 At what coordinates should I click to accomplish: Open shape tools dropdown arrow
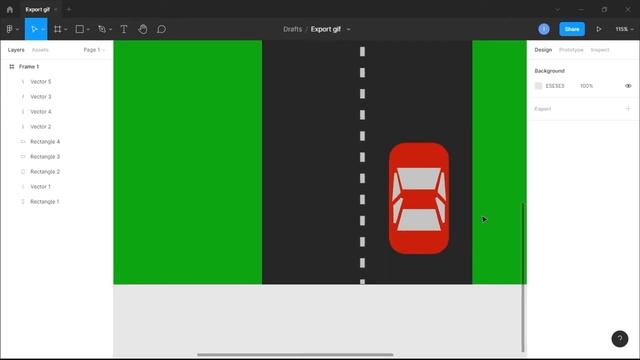coord(88,29)
